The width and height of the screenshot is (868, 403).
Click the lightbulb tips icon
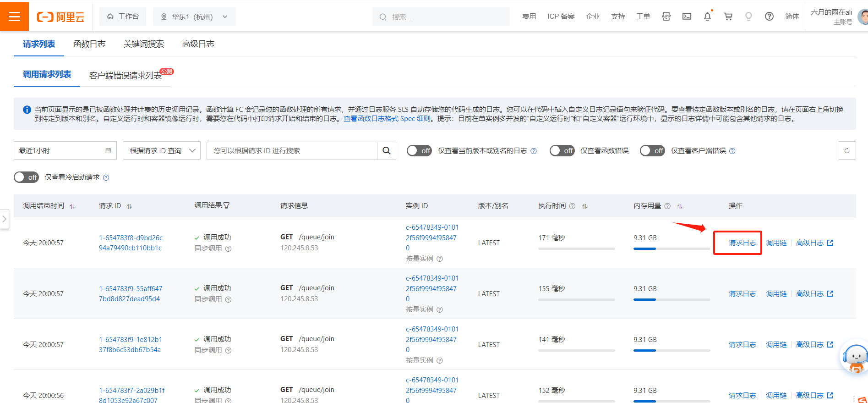(x=748, y=17)
